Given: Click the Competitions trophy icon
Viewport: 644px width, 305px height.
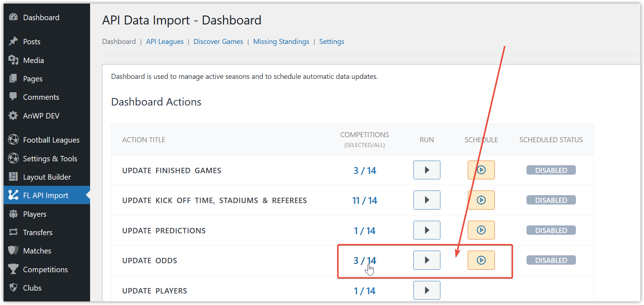Looking at the screenshot, I should 13,269.
